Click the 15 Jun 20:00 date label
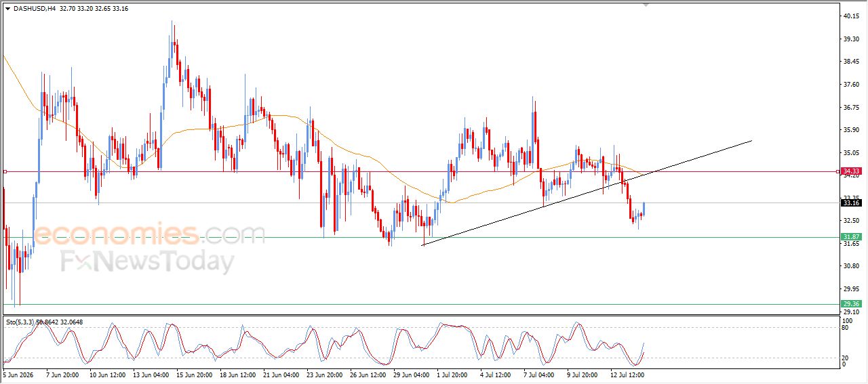868x384 pixels. click(193, 374)
